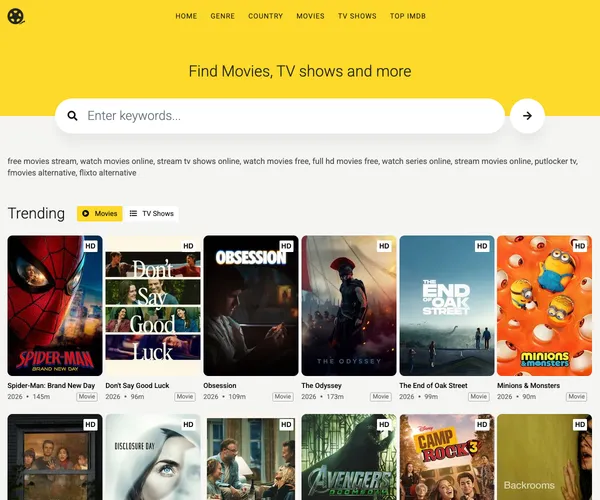Viewport: 600px width, 500px height.
Task: Open the Avengers Doomsday poster
Action: [x=349, y=457]
